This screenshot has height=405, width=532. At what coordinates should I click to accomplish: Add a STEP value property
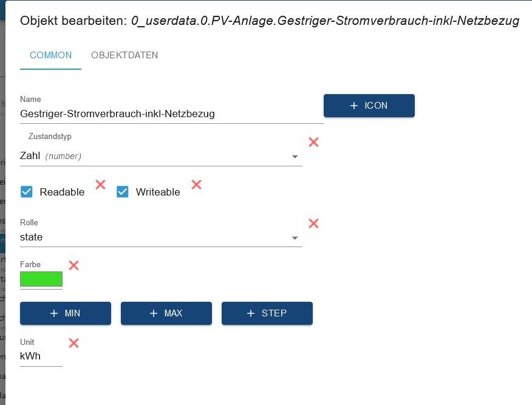pos(267,313)
